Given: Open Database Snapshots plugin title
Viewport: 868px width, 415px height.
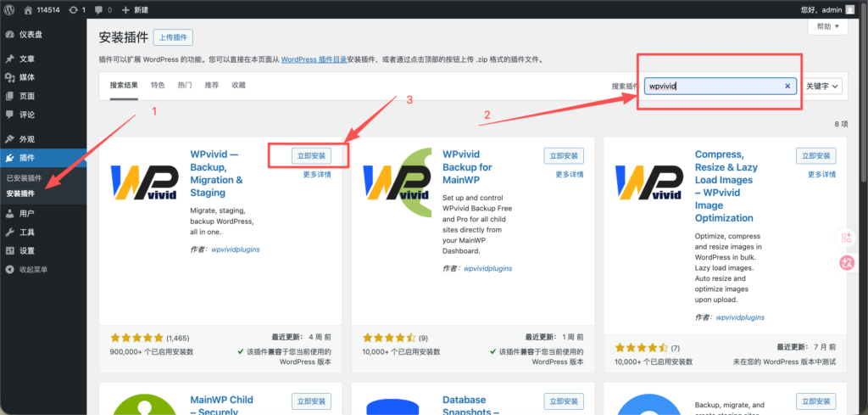Looking at the screenshot, I should (471, 405).
